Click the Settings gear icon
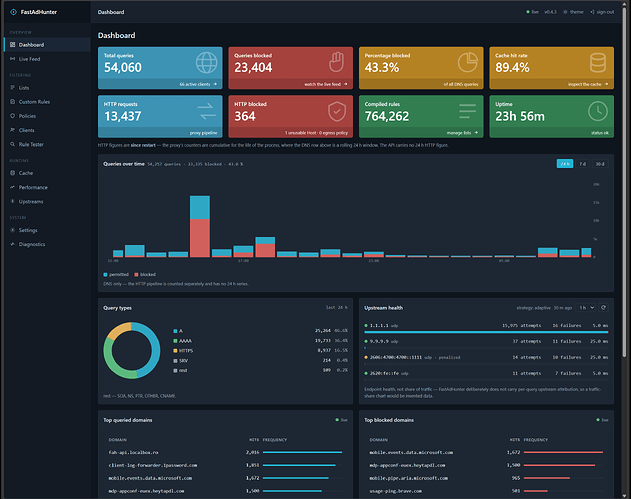 click(12, 230)
